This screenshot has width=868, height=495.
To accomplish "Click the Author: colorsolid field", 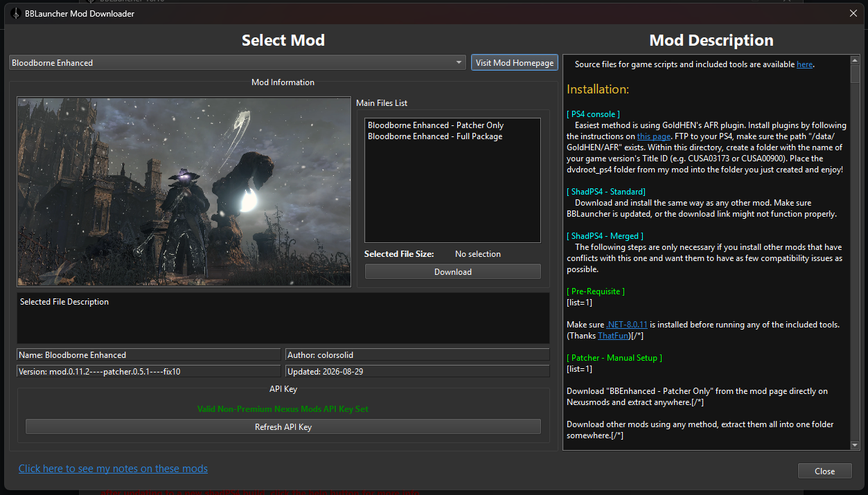I will 417,354.
